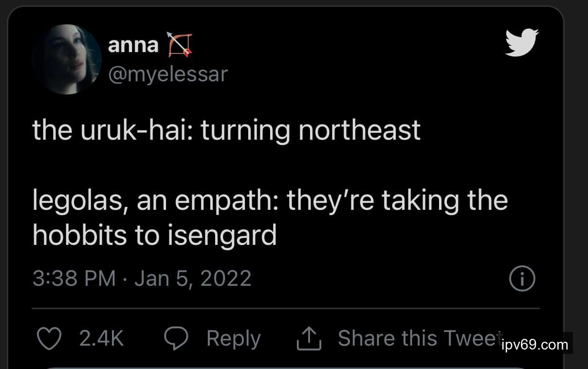Click the 2.4K likes count

point(101,339)
